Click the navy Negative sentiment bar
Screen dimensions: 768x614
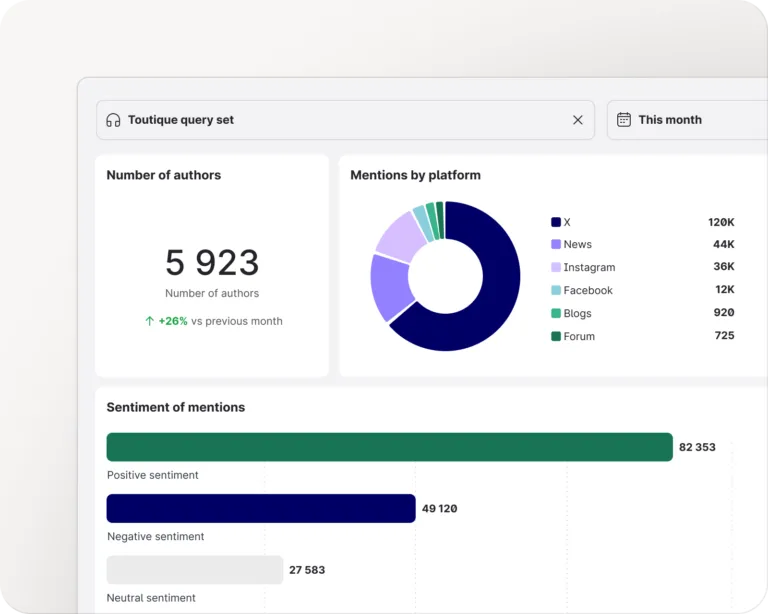coord(261,508)
